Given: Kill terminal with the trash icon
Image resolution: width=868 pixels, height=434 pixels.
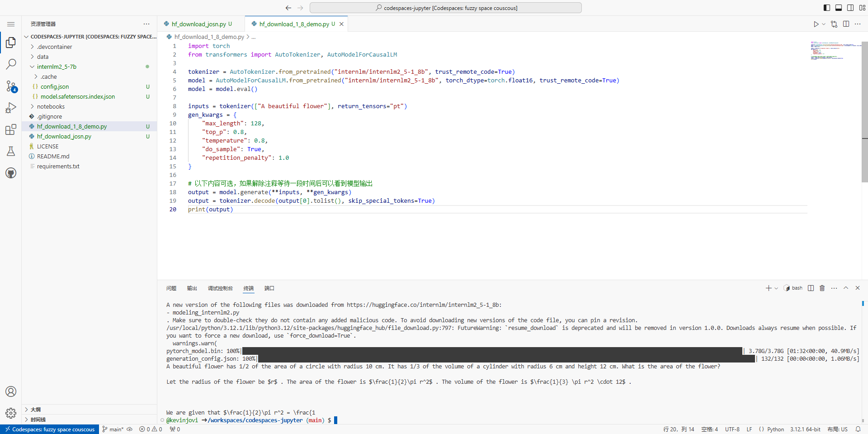Looking at the screenshot, I should [822, 288].
